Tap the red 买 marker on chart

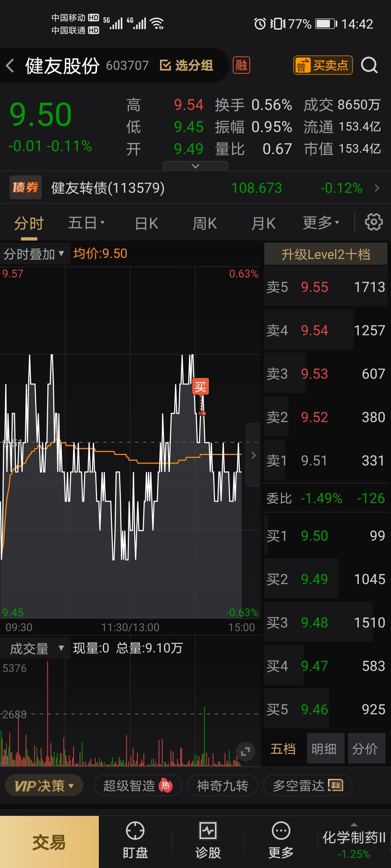click(200, 387)
